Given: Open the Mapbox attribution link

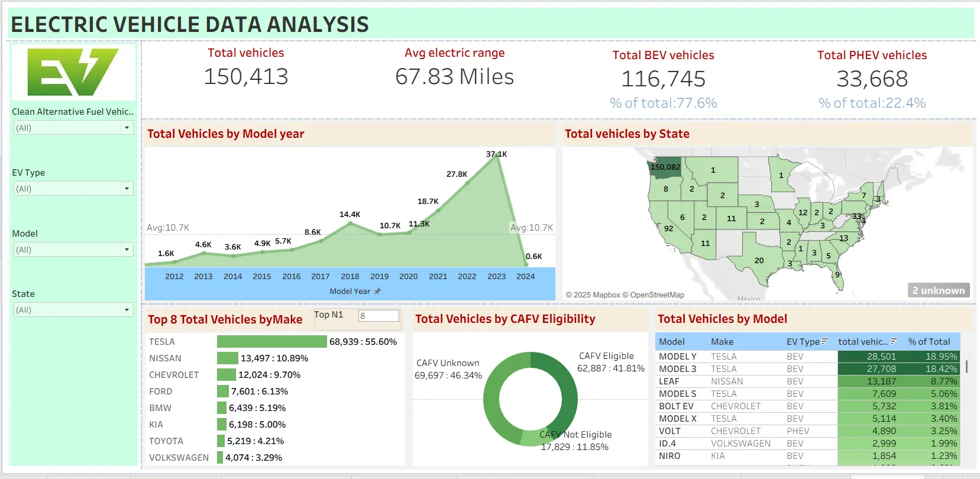Looking at the screenshot, I should 593,295.
